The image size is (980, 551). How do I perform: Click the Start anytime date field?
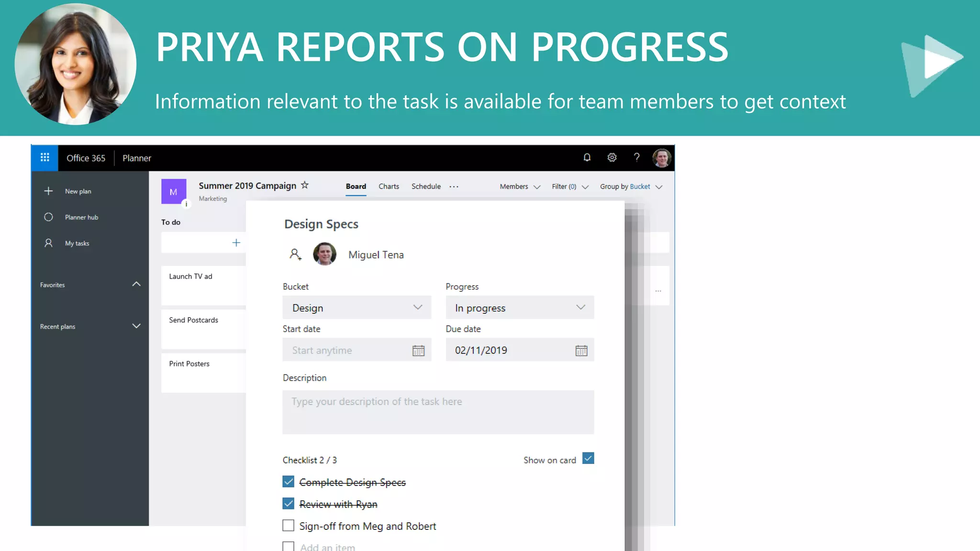click(357, 350)
